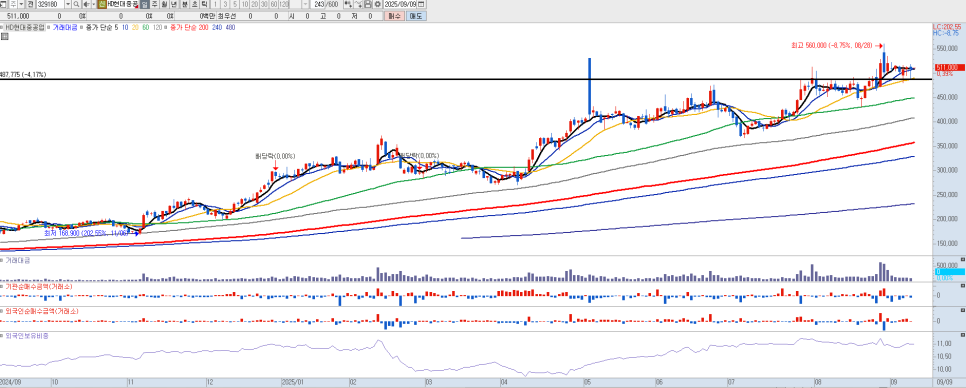Image resolution: width=966 pixels, height=388 pixels.
Task: Click the red 매수 buy button
Action: (394, 16)
